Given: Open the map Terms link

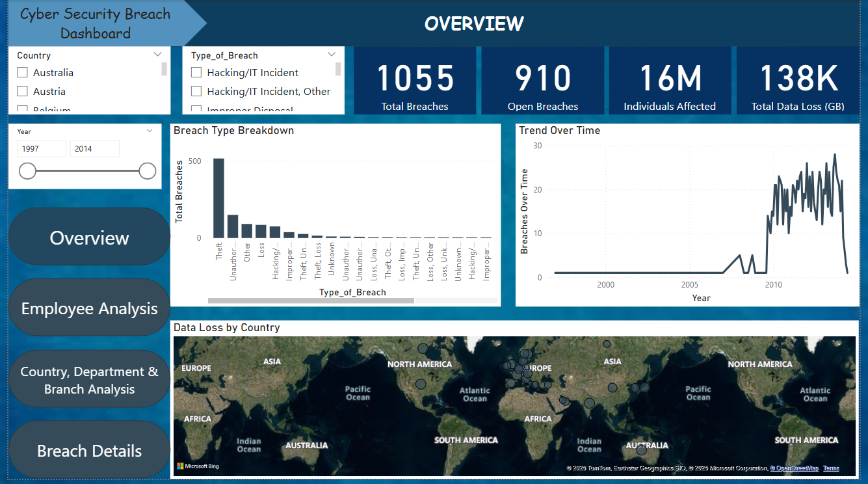Looking at the screenshot, I should pyautogui.click(x=831, y=468).
